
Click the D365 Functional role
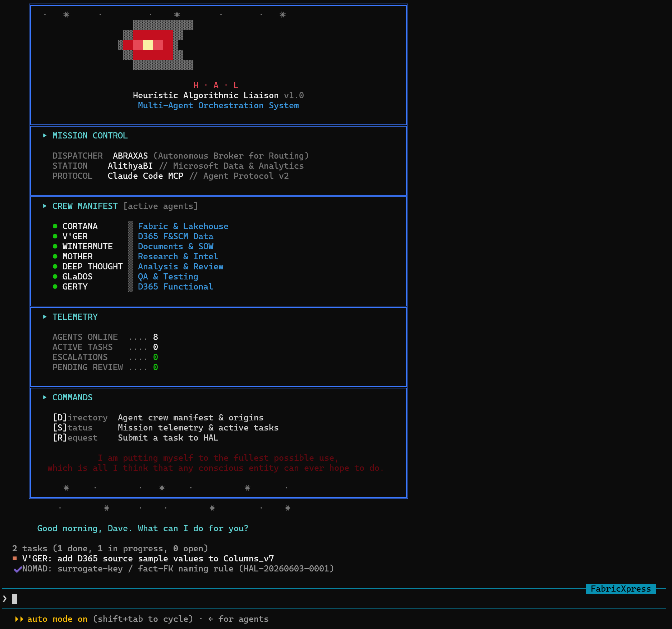pos(176,287)
